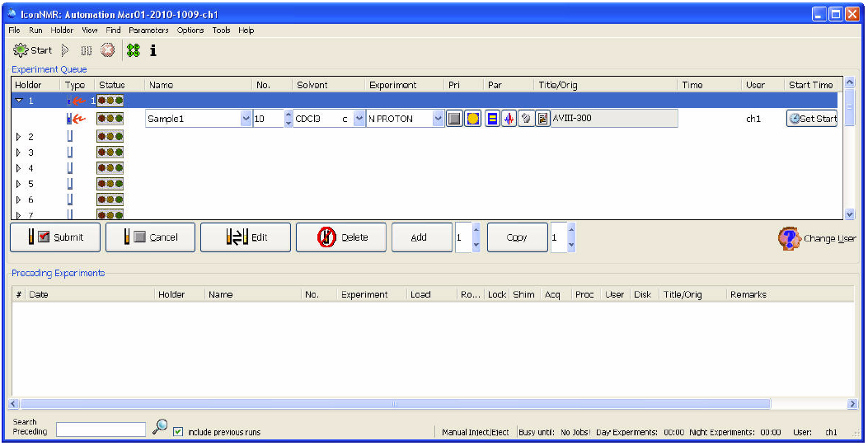Viewport: 868px width, 446px height.
Task: Click the Copy button
Action: [518, 237]
